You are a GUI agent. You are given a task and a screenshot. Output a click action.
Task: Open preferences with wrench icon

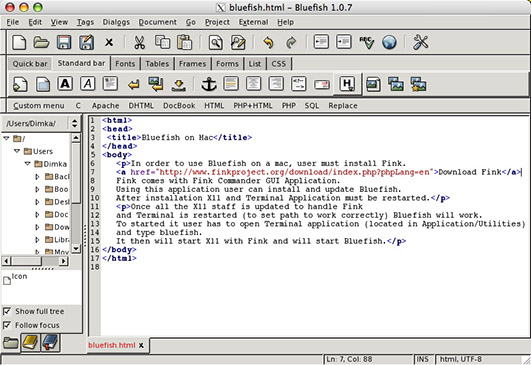click(x=421, y=42)
